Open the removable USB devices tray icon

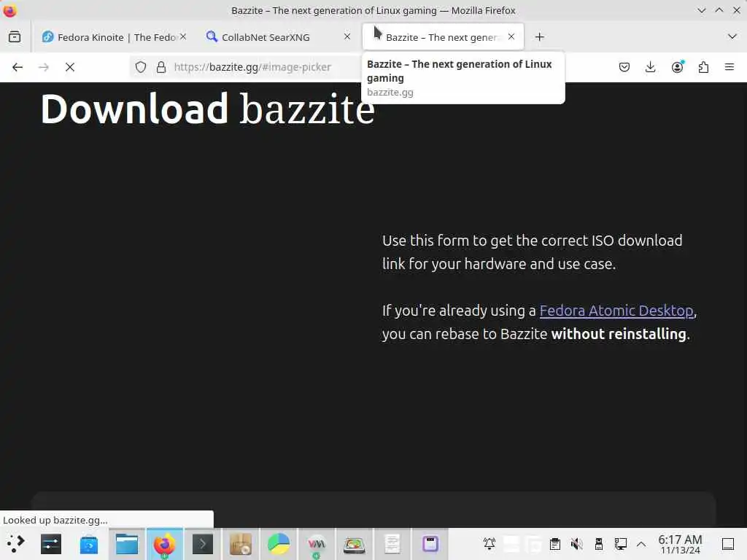(599, 543)
